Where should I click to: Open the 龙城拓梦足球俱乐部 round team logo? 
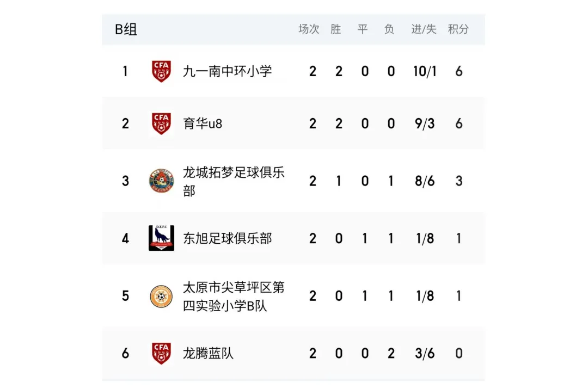(161, 181)
